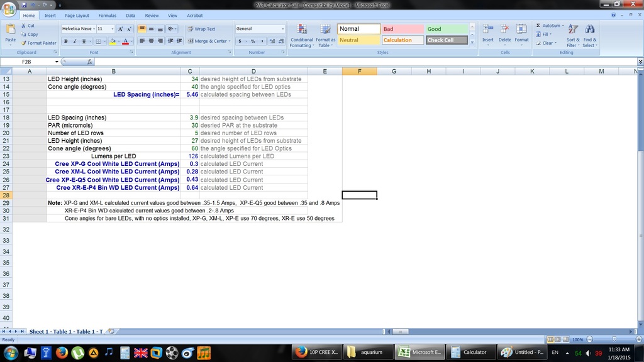Toggle italic formatting
Viewport: 644px width, 362px height.
tap(74, 41)
